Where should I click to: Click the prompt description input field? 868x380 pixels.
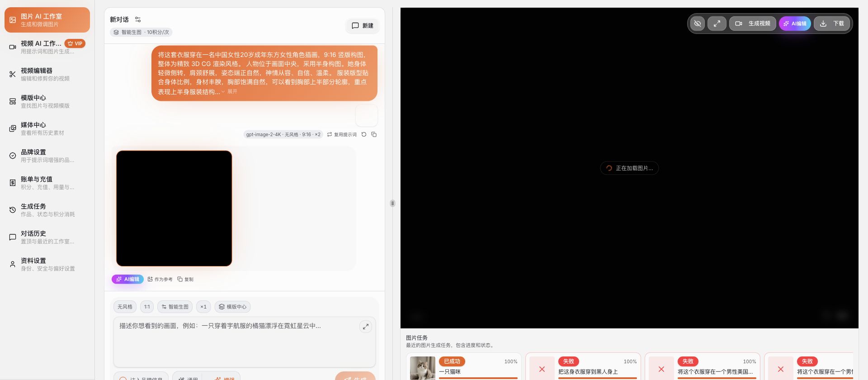click(x=244, y=342)
